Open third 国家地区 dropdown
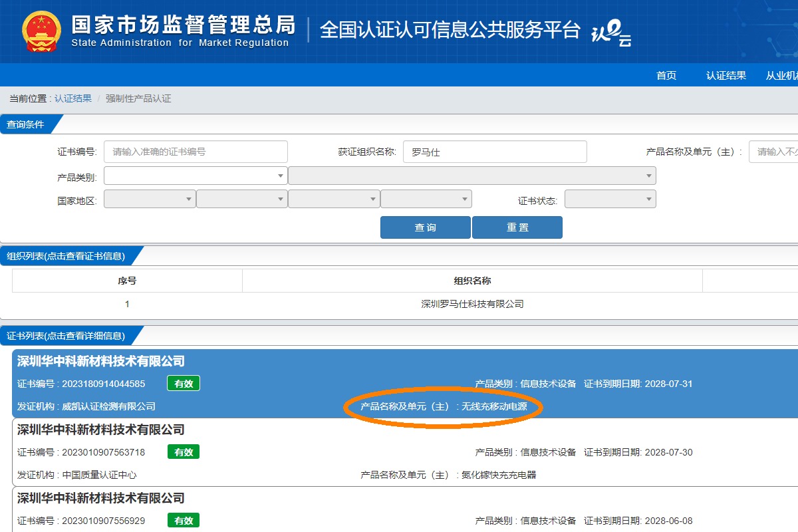 click(x=334, y=199)
